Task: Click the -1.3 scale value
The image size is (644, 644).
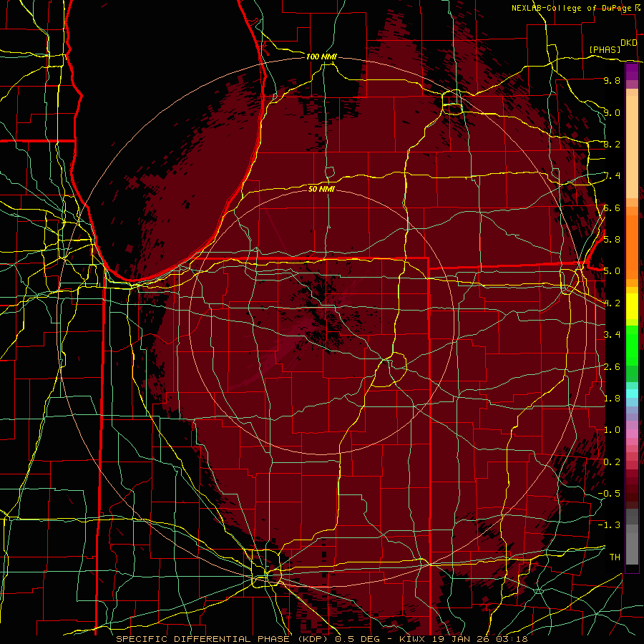Action: (x=609, y=525)
